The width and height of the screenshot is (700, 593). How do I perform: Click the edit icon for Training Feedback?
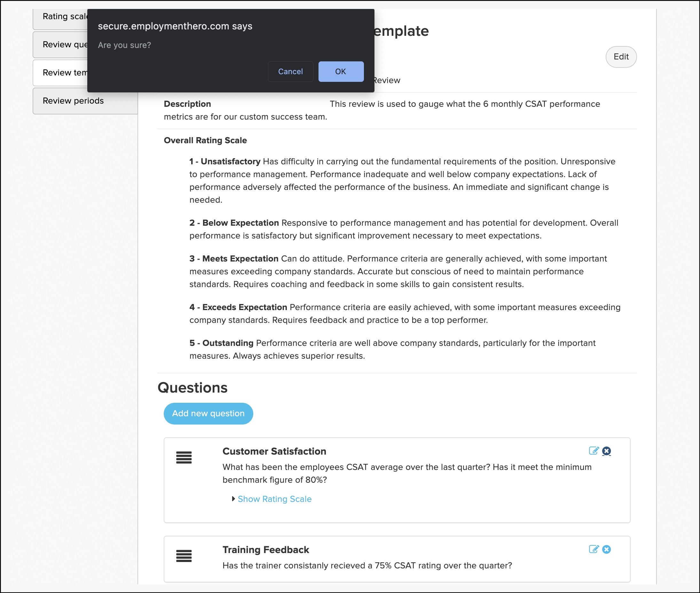[x=594, y=549]
